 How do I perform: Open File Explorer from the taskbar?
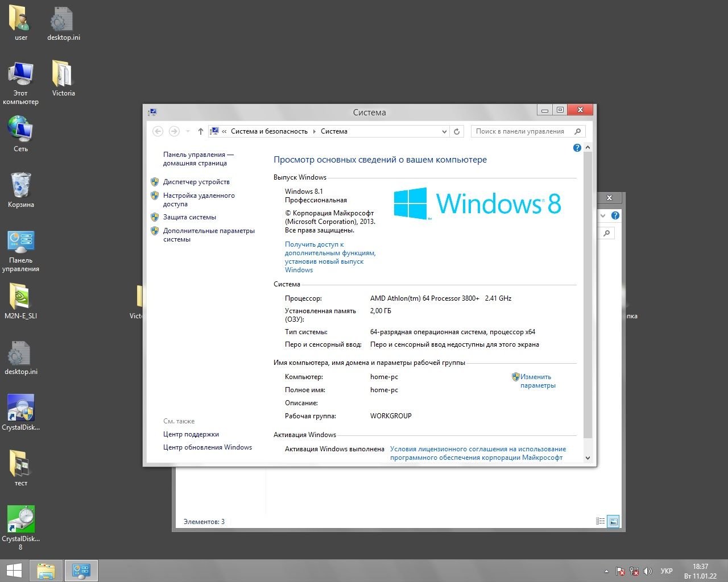[46, 571]
